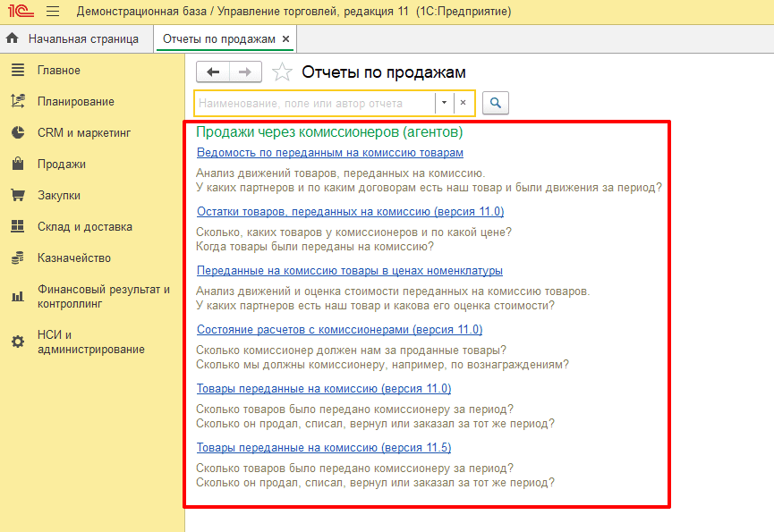Viewport: 774px width, 532px height.
Task: Clear the report search field
Action: (x=464, y=104)
